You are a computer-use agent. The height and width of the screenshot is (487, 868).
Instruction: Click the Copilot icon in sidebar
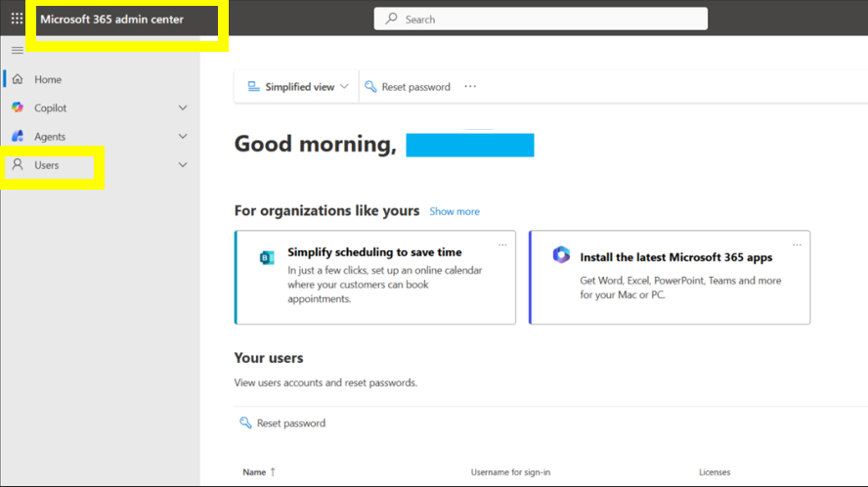pyautogui.click(x=18, y=108)
